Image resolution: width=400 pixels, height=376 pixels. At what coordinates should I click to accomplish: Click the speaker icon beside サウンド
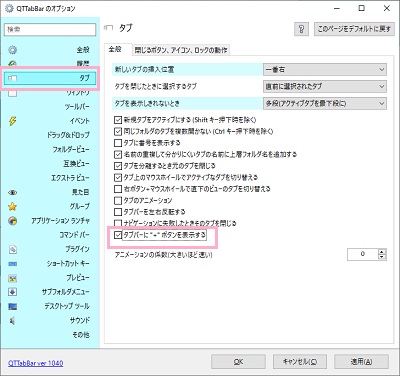coord(12,321)
